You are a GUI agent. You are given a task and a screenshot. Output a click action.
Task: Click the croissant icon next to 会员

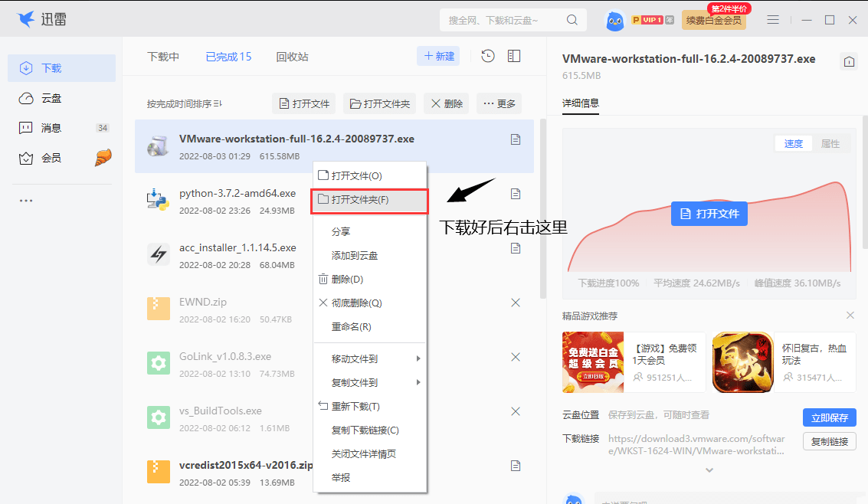pyautogui.click(x=103, y=158)
